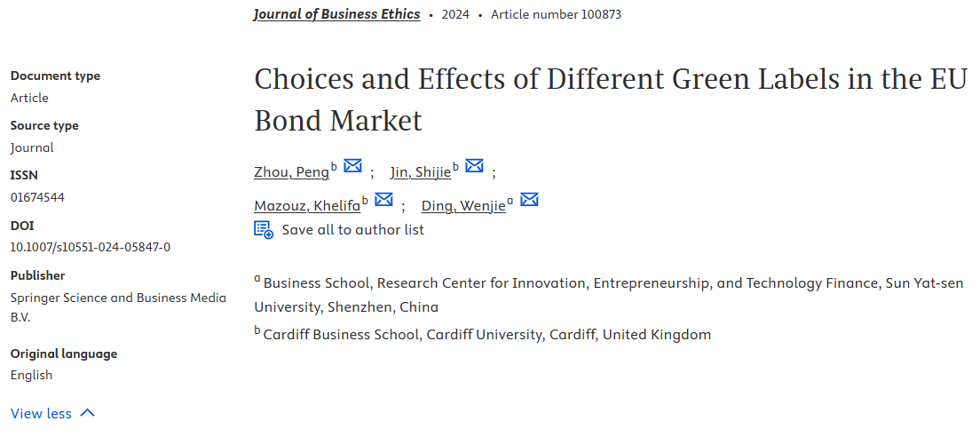
Task: Open author profile for Jin, Shijie
Action: coord(420,172)
